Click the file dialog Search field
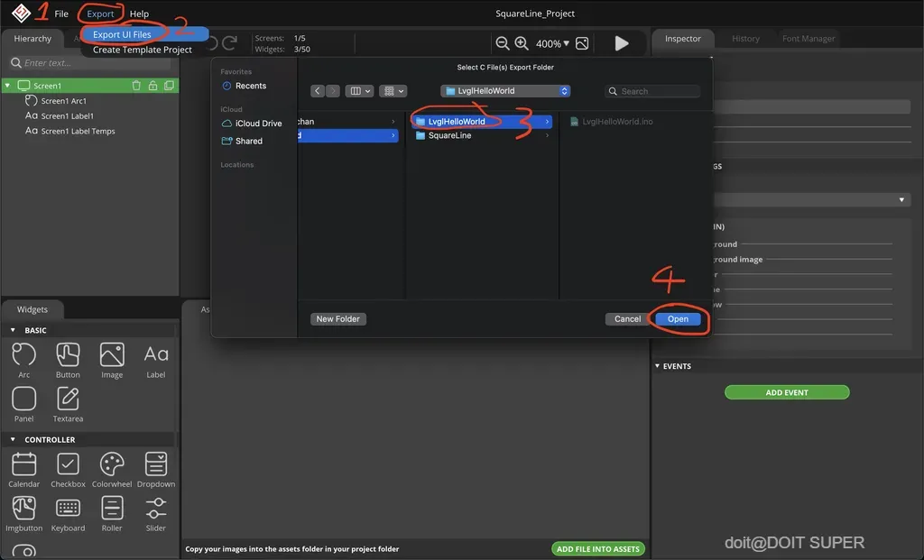The width and height of the screenshot is (924, 560). click(x=652, y=91)
